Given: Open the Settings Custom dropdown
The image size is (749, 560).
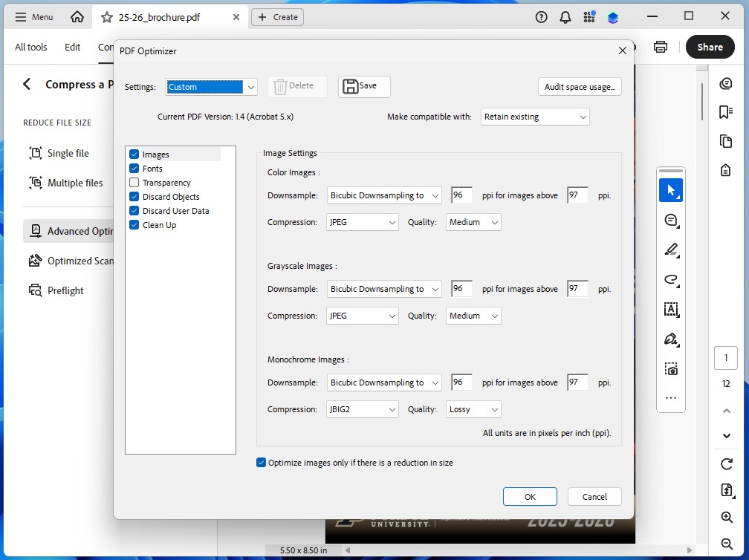Looking at the screenshot, I should click(x=211, y=87).
